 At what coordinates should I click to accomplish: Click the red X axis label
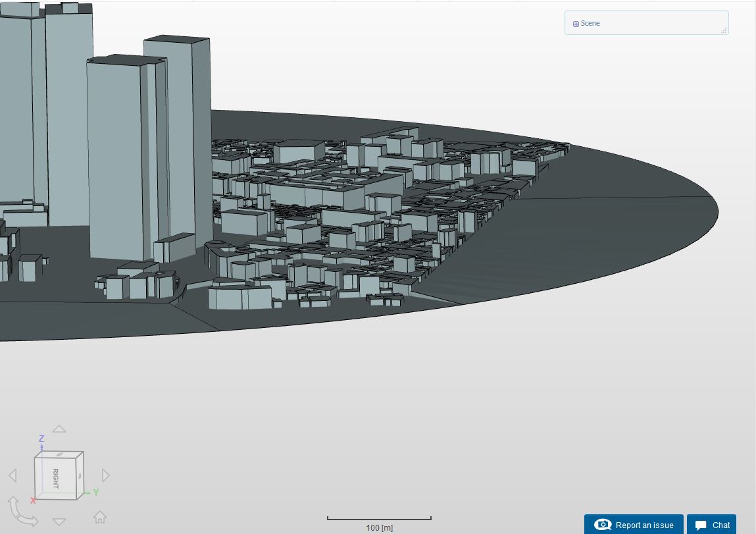tap(33, 500)
